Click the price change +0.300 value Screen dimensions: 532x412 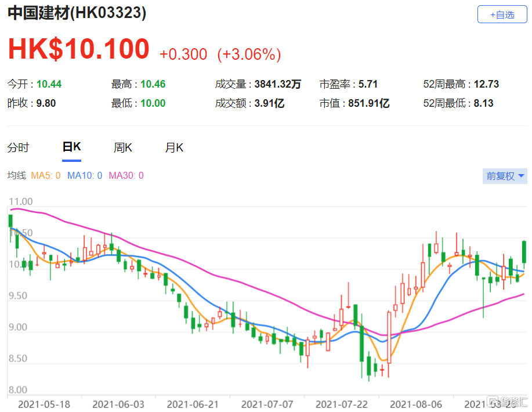click(x=183, y=55)
